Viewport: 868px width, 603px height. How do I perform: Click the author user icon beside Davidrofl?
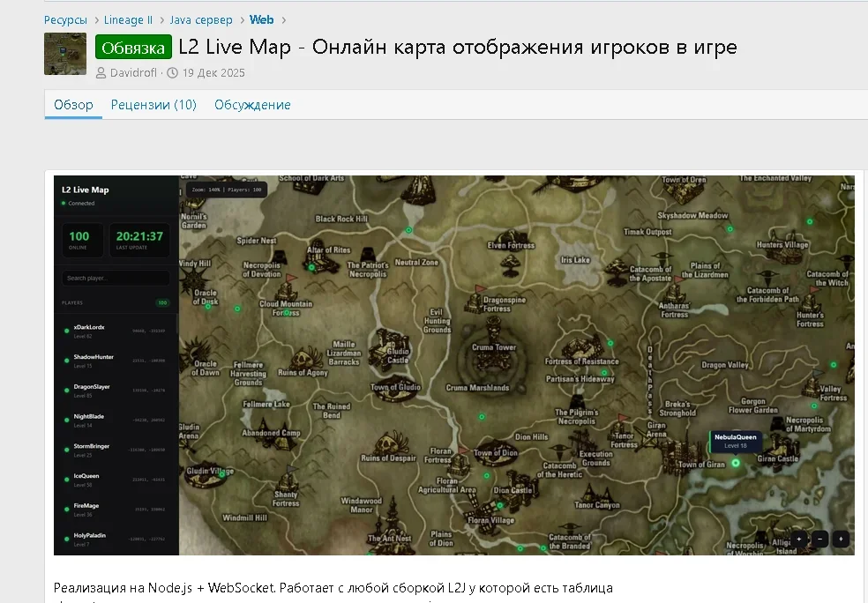coord(101,73)
